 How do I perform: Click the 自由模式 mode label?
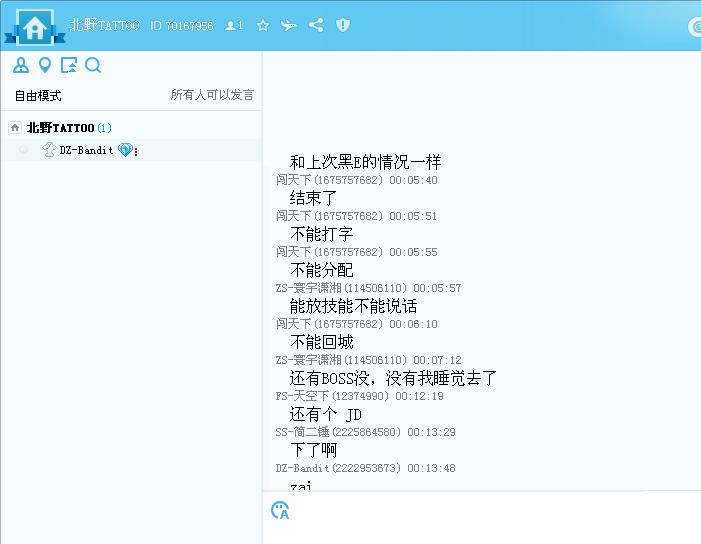click(x=38, y=96)
